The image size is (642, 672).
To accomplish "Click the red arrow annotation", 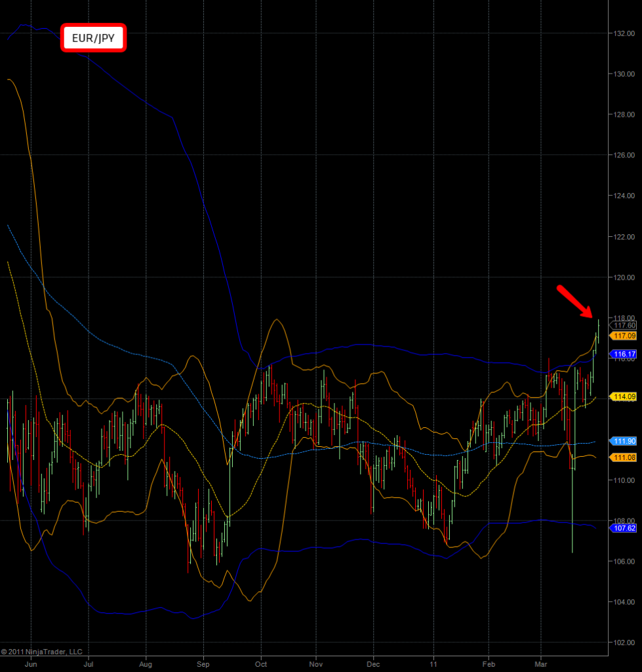I will click(x=575, y=301).
